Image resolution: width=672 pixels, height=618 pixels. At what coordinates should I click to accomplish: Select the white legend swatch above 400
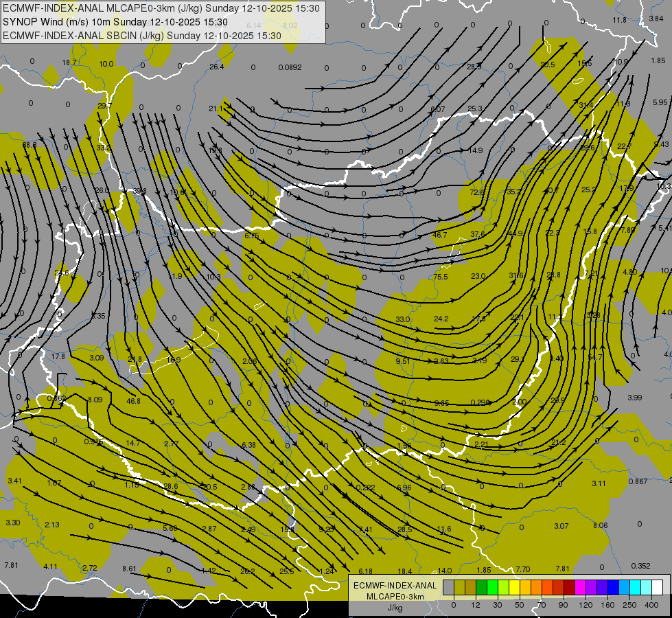657,588
